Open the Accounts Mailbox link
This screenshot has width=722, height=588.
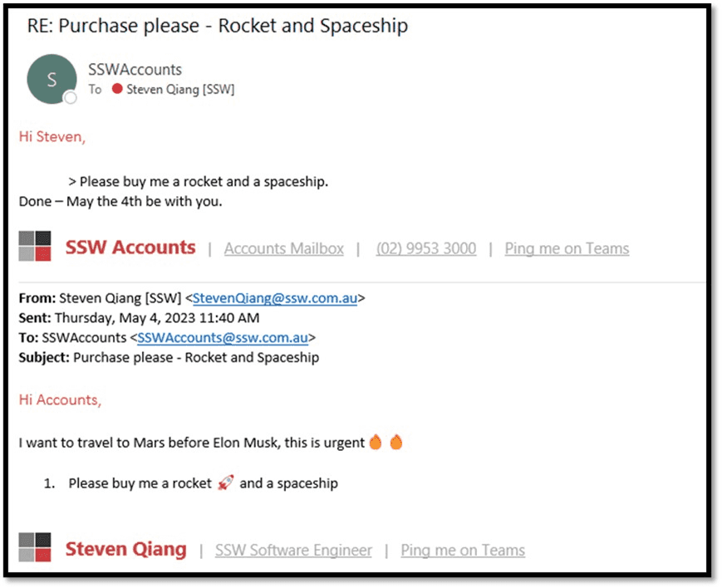coord(283,248)
